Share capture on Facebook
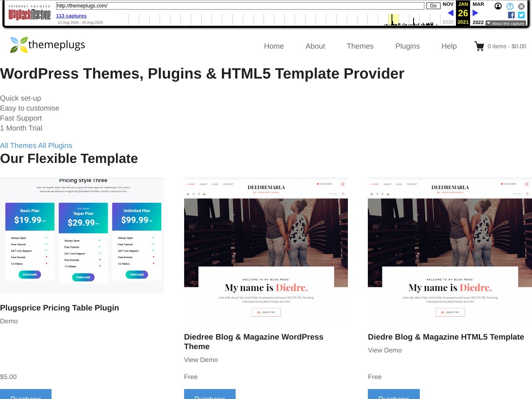The width and height of the screenshot is (532, 399). click(511, 15)
